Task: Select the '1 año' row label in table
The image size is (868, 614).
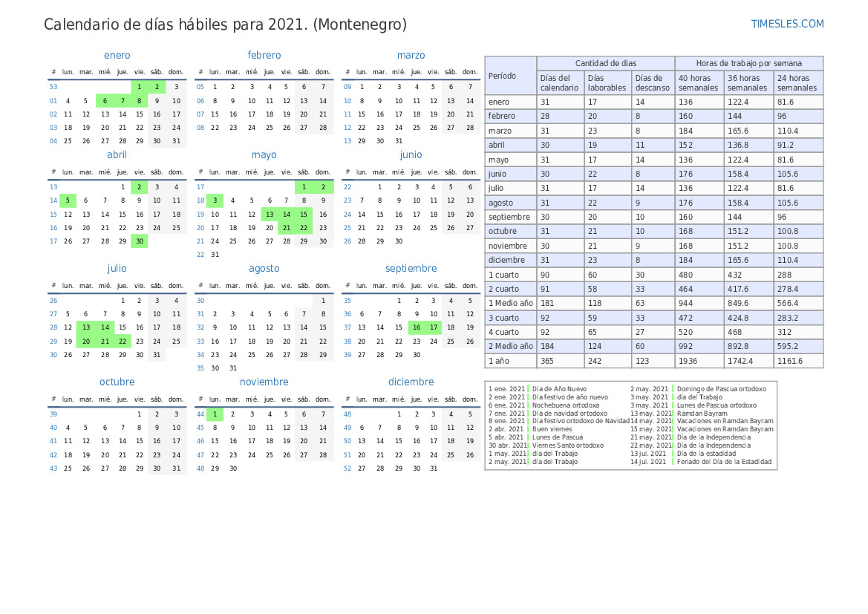Action: tap(499, 361)
